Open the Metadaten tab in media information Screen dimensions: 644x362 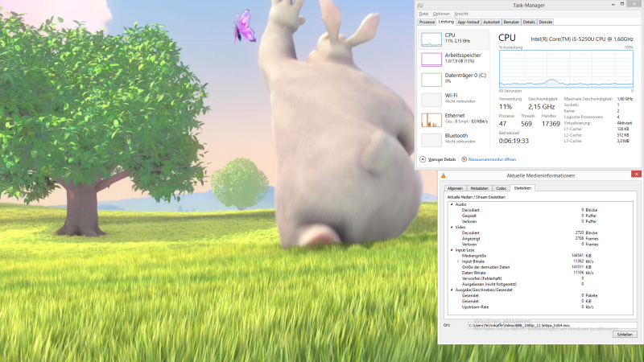pos(479,188)
